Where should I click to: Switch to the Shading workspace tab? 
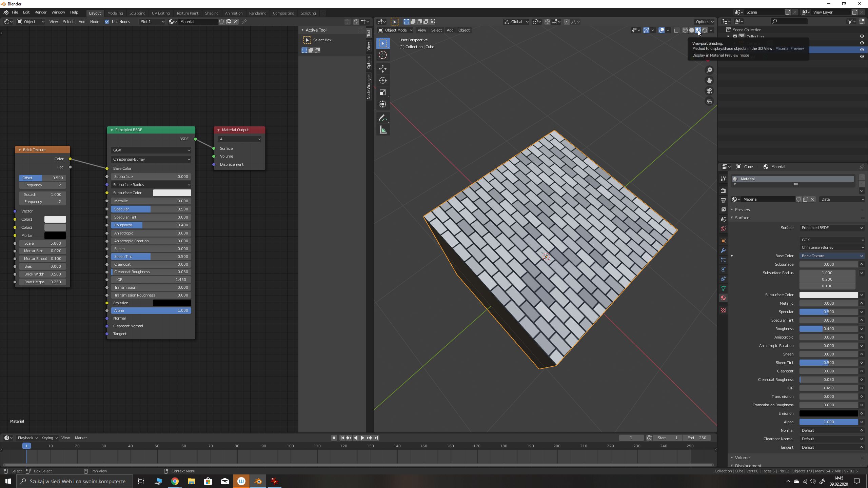pos(212,13)
